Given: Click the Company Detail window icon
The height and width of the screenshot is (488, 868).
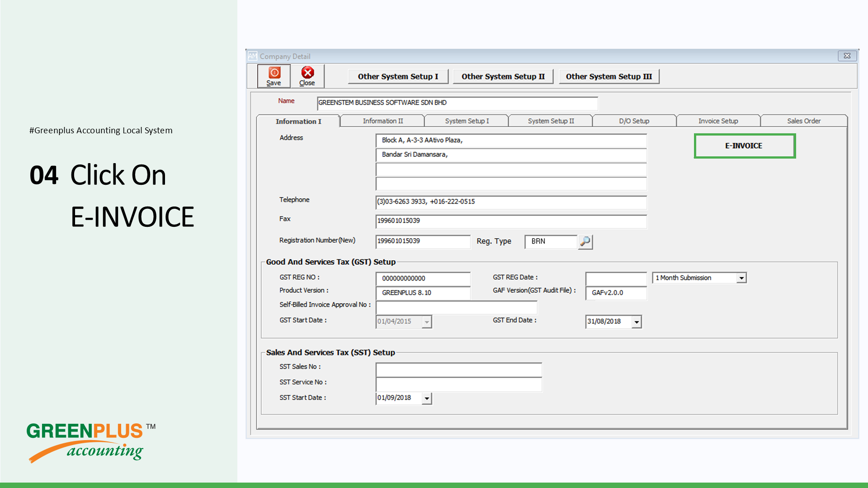Looking at the screenshot, I should pos(252,56).
